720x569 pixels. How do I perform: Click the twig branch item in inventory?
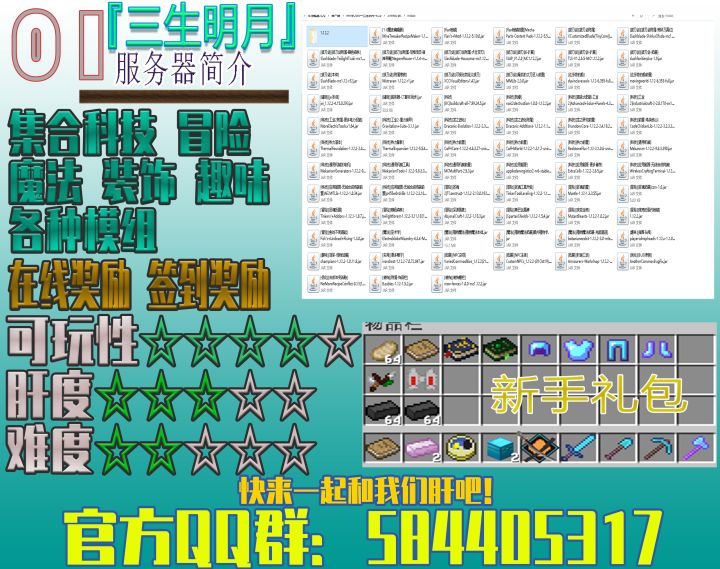click(383, 380)
